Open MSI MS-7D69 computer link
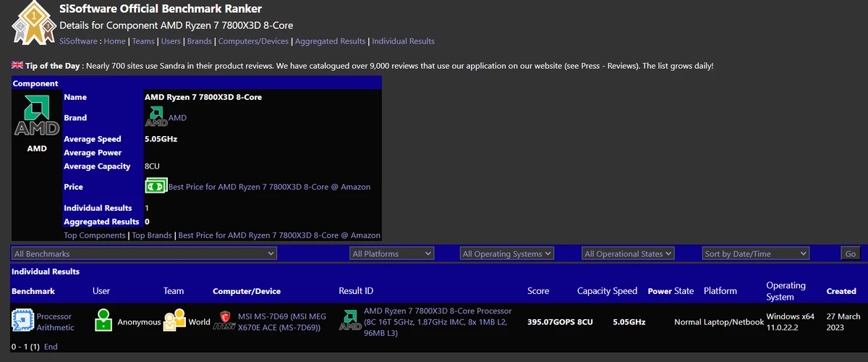The image size is (868, 362). [x=284, y=321]
